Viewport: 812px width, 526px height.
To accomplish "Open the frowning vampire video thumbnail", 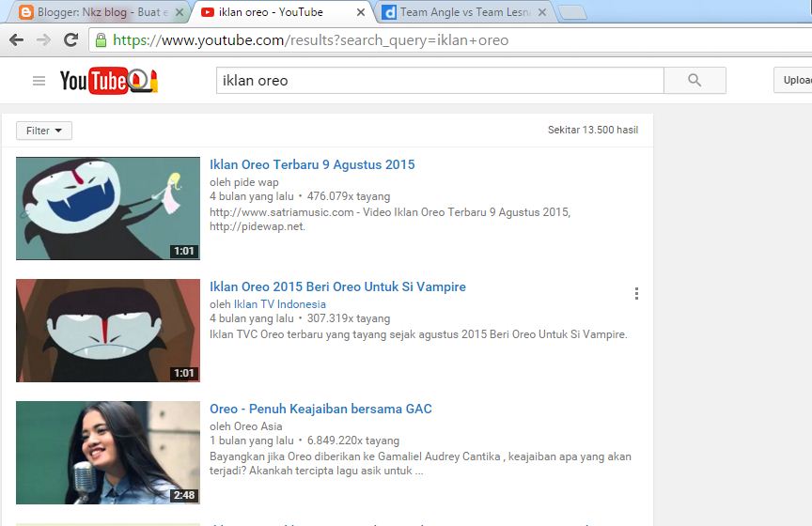I will point(108,331).
